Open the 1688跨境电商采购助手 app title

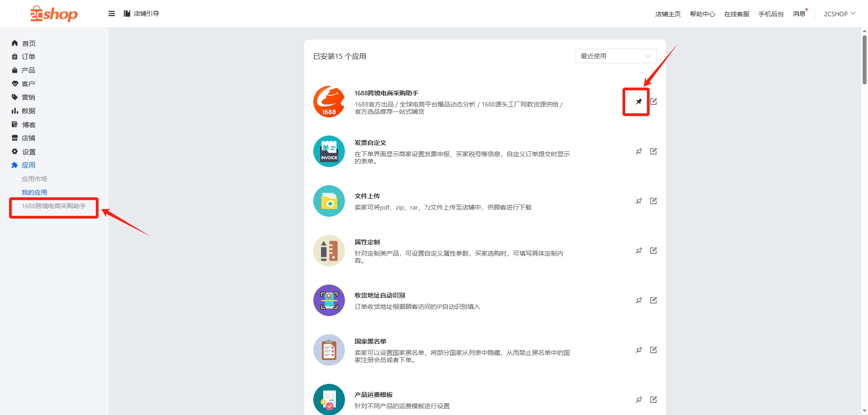tap(386, 93)
